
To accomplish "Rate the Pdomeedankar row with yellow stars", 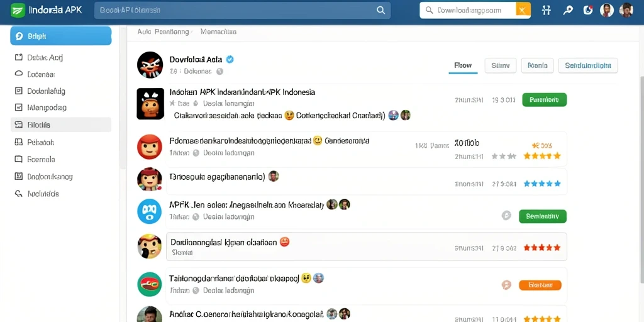I will coord(541,156).
